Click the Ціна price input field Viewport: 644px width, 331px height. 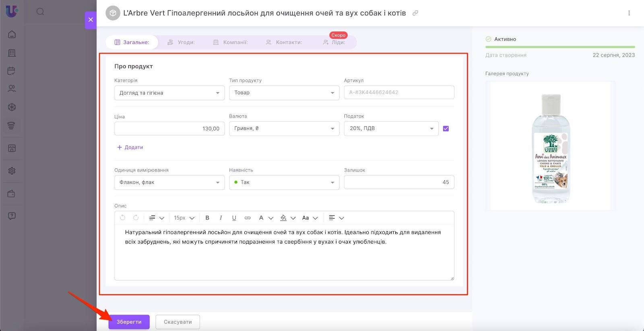[x=169, y=129]
